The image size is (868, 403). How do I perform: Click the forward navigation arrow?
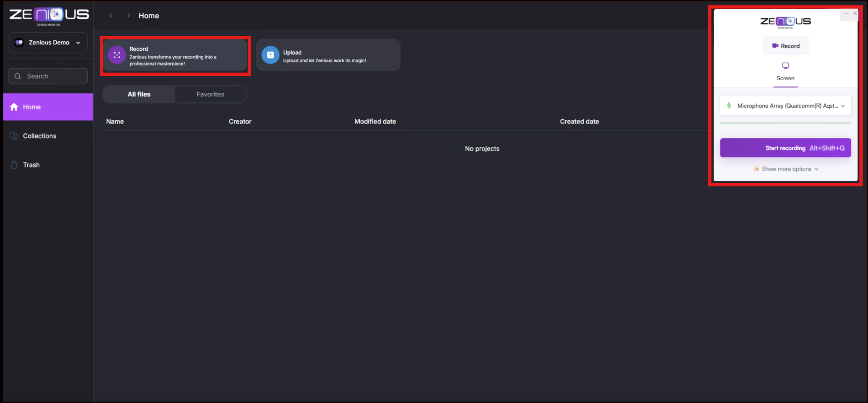[x=128, y=16]
